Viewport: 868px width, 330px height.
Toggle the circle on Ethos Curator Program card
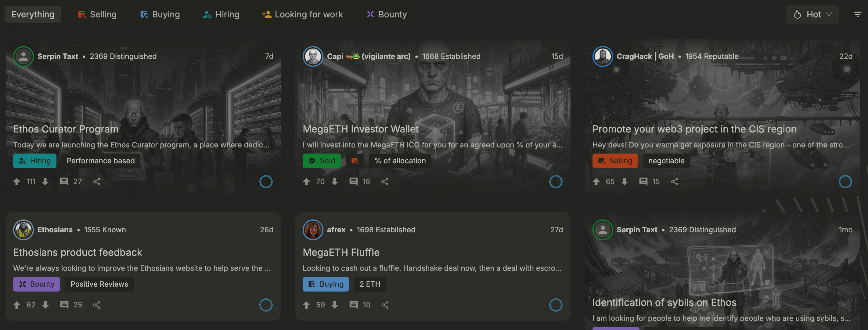click(266, 182)
